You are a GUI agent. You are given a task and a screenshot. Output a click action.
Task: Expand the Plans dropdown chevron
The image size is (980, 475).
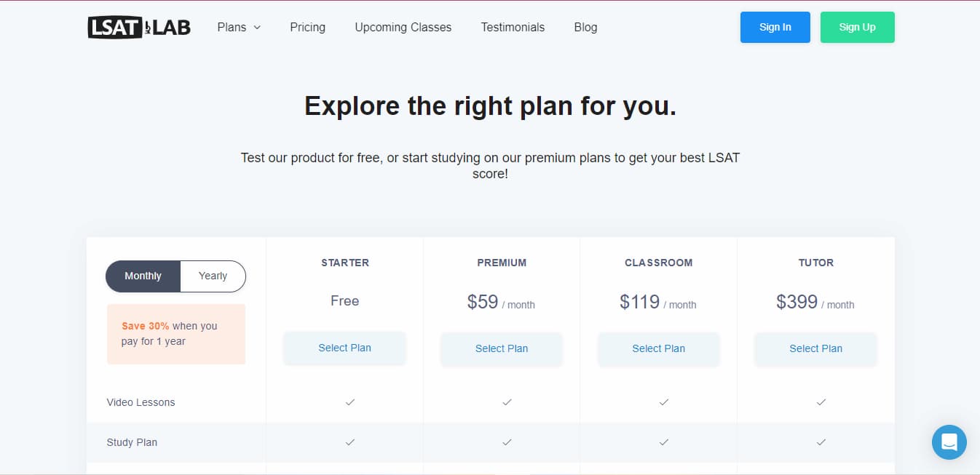(x=257, y=28)
